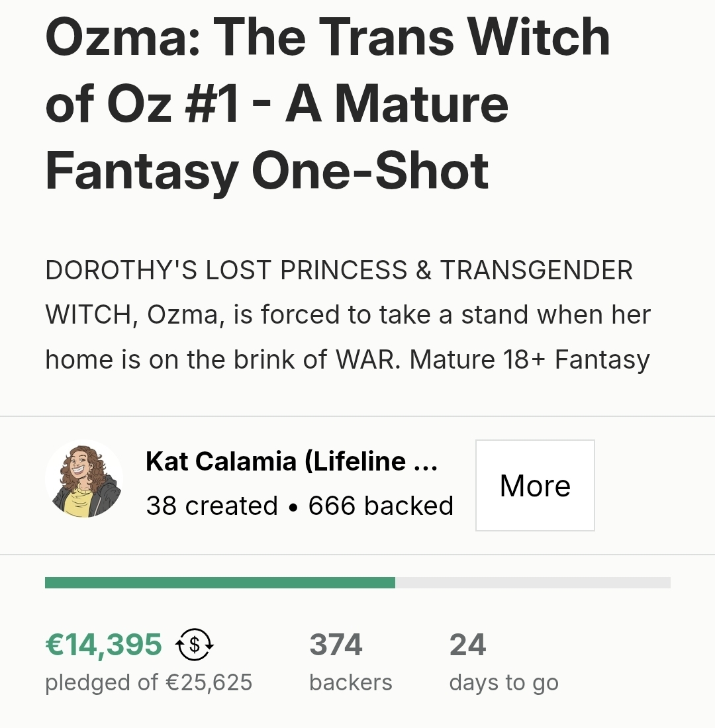The width and height of the screenshot is (715, 728).
Task: Click the grey unfilled part of progress bar
Action: pyautogui.click(x=532, y=582)
